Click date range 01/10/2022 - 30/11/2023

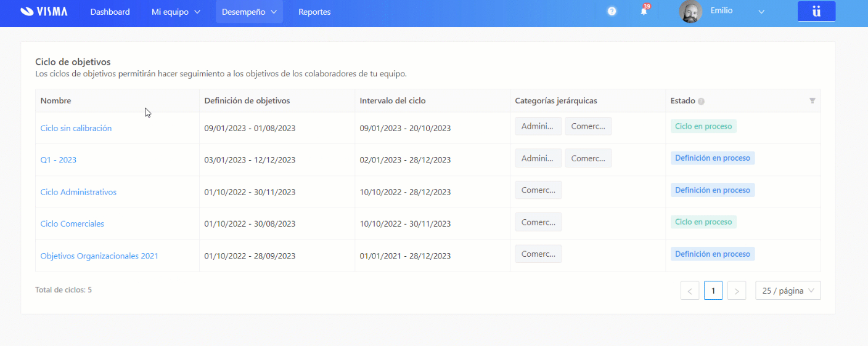coord(250,192)
